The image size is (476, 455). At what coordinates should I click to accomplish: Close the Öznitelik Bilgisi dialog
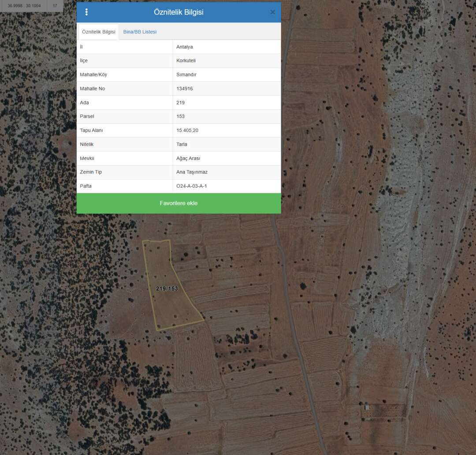coord(272,12)
